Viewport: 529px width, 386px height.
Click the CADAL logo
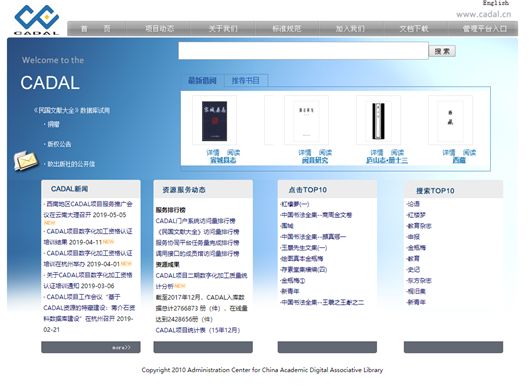(37, 19)
